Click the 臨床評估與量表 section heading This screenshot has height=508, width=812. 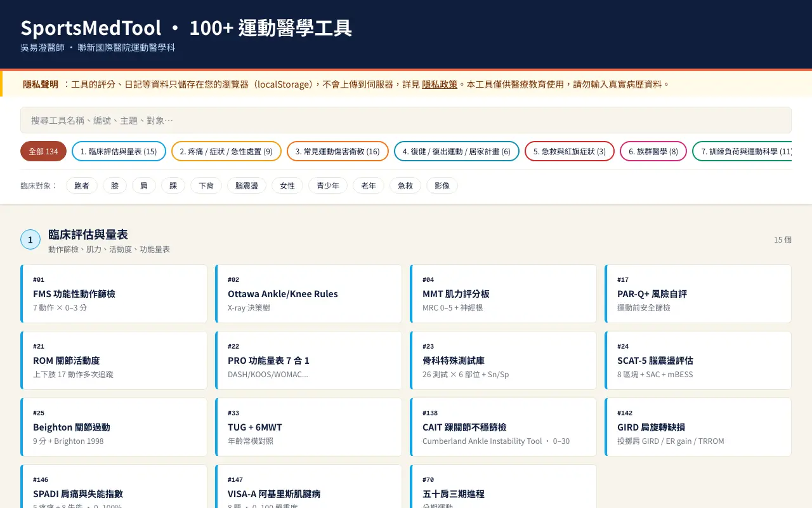click(x=88, y=234)
